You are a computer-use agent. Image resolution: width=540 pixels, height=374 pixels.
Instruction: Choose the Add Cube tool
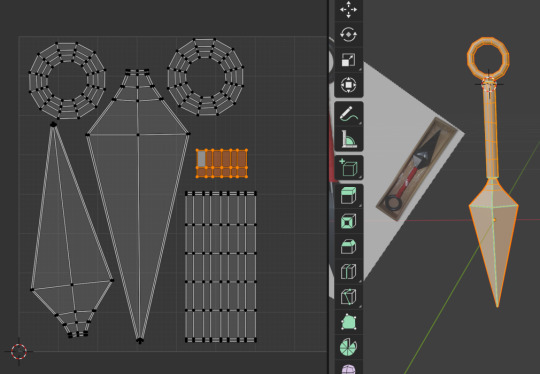pos(349,168)
